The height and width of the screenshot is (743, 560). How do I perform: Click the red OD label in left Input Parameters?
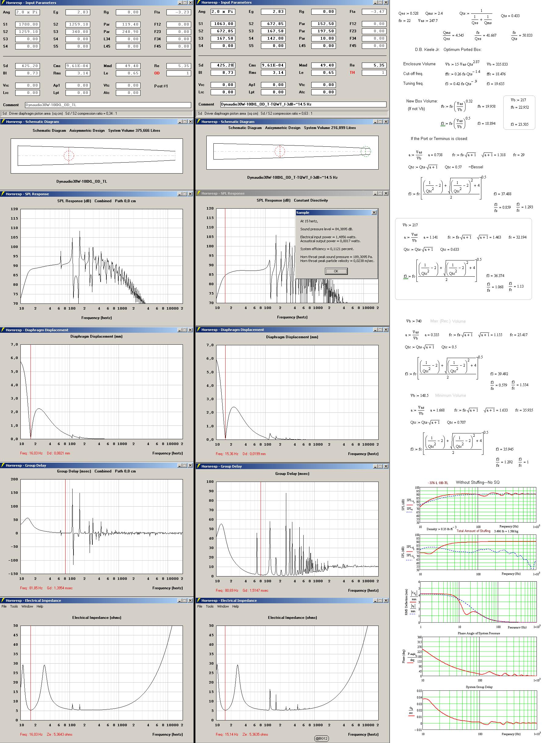[157, 73]
